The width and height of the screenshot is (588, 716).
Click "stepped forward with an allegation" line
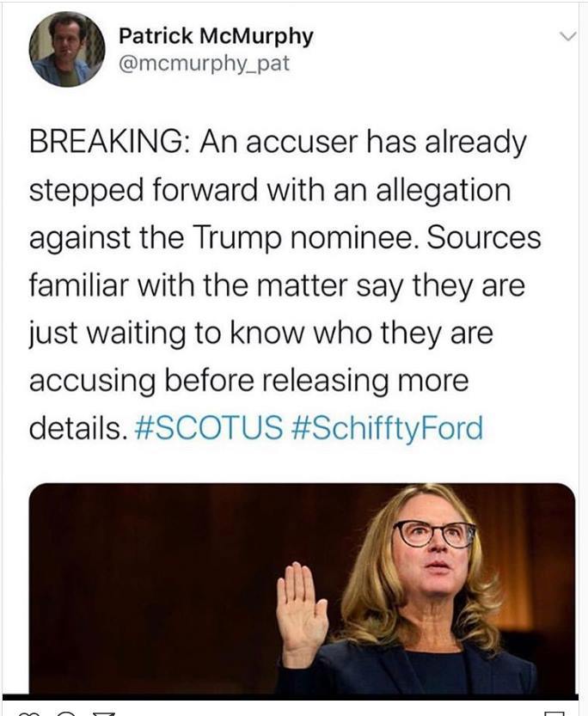click(x=270, y=191)
